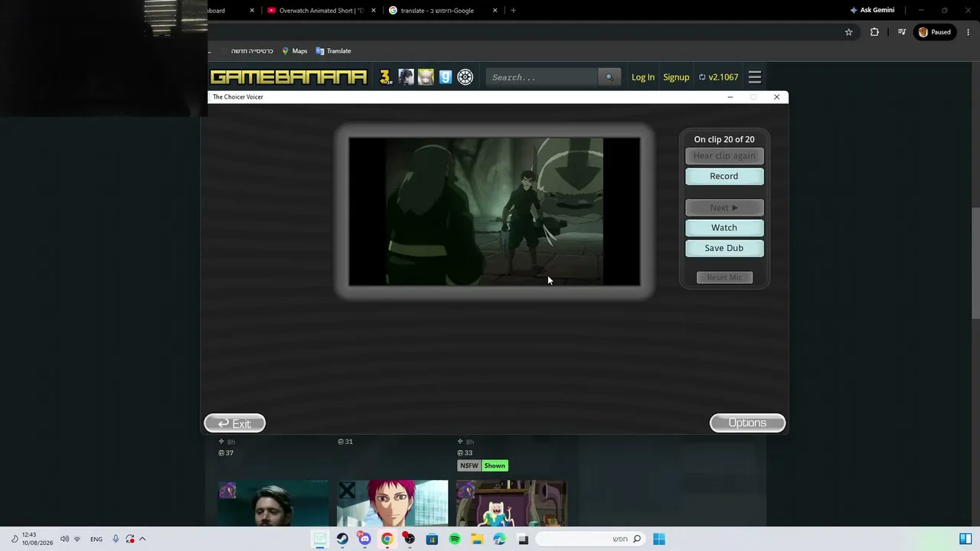This screenshot has height=551, width=980.
Task: Open the black task view taskbar icon
Action: [523, 540]
